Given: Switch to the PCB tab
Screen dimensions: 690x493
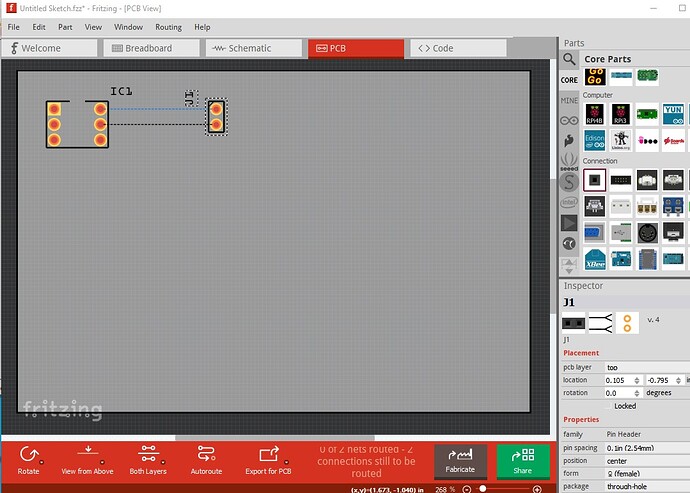Looking at the screenshot, I should [356, 48].
